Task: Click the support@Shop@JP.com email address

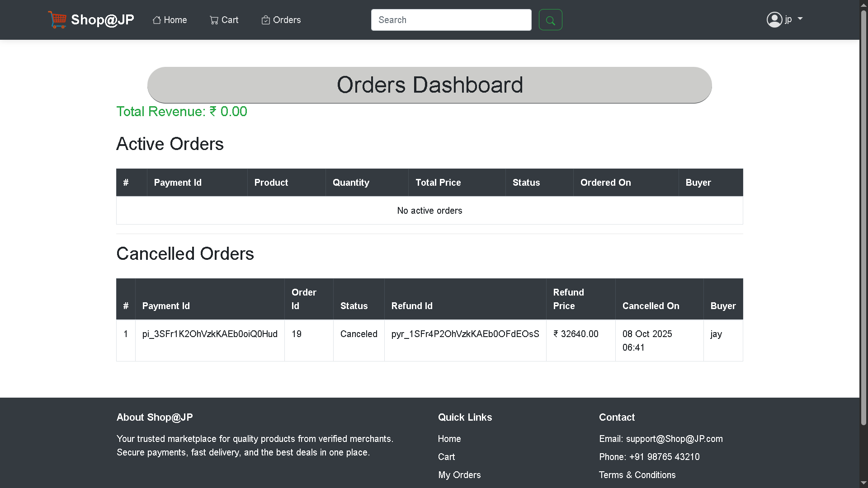Action: [x=674, y=439]
